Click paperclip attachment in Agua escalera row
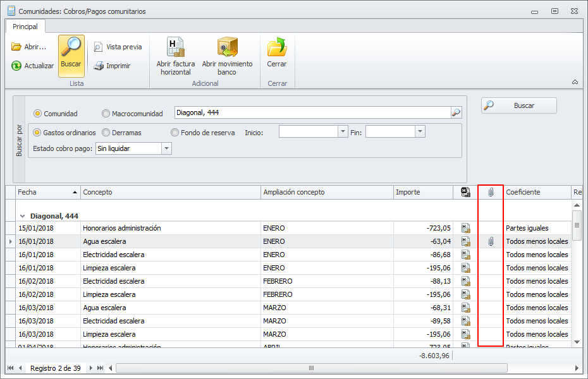The height and width of the screenshot is (379, 588). pyautogui.click(x=490, y=241)
